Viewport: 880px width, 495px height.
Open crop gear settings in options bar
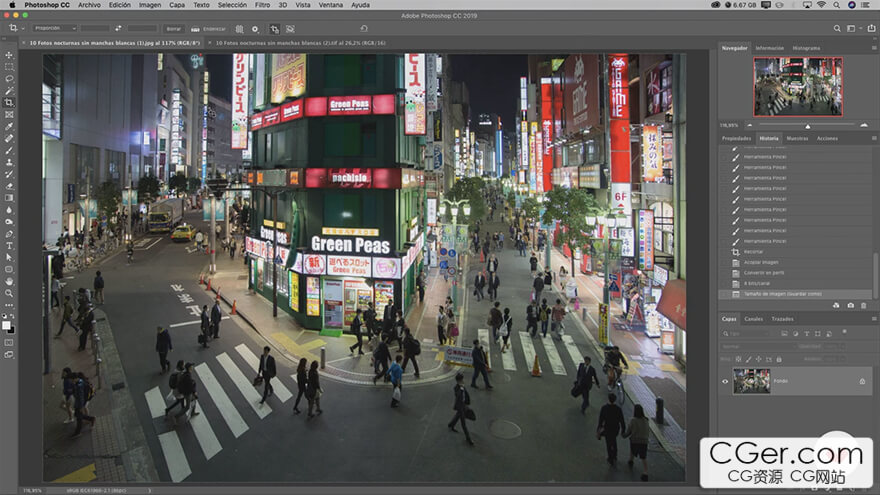(255, 29)
